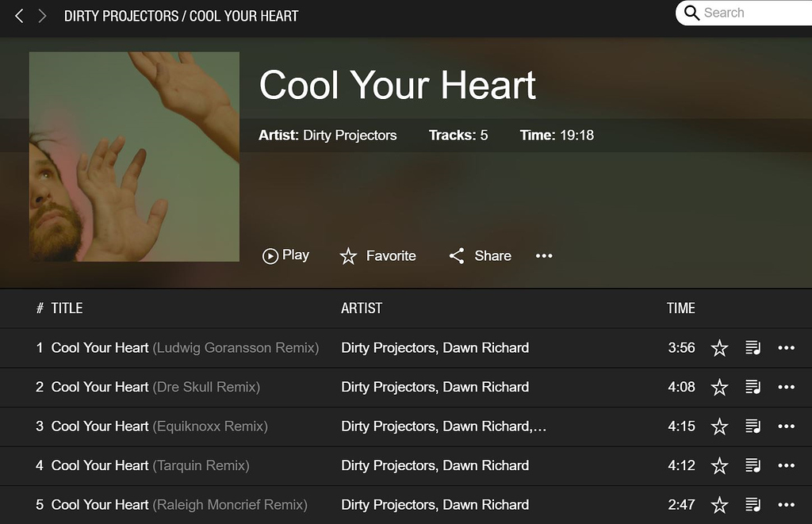
Task: Open the three-dot menu for Tarquin Remix
Action: coord(786,466)
